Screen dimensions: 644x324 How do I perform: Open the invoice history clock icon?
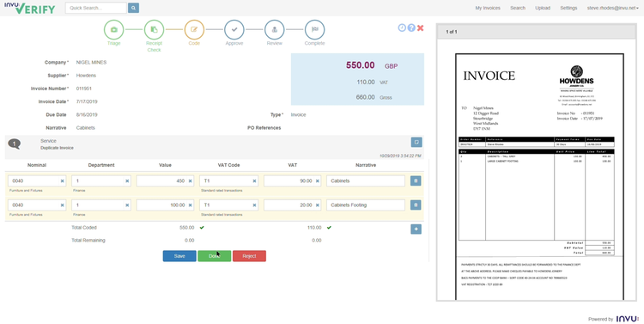402,28
